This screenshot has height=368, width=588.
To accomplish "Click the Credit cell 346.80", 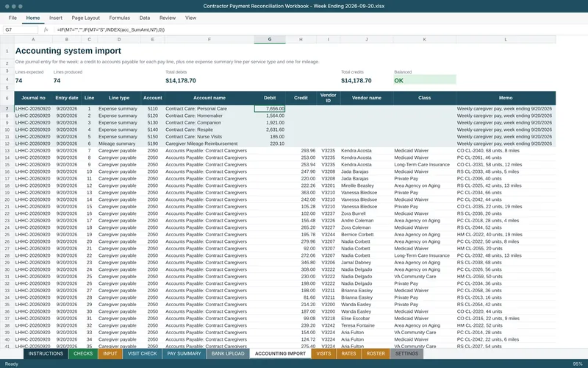I will (301, 263).
